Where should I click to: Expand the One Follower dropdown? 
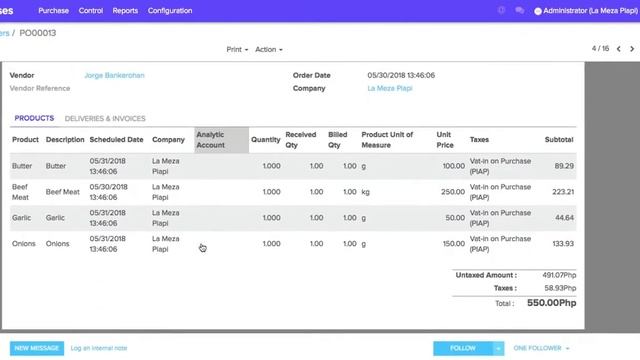coord(541,348)
